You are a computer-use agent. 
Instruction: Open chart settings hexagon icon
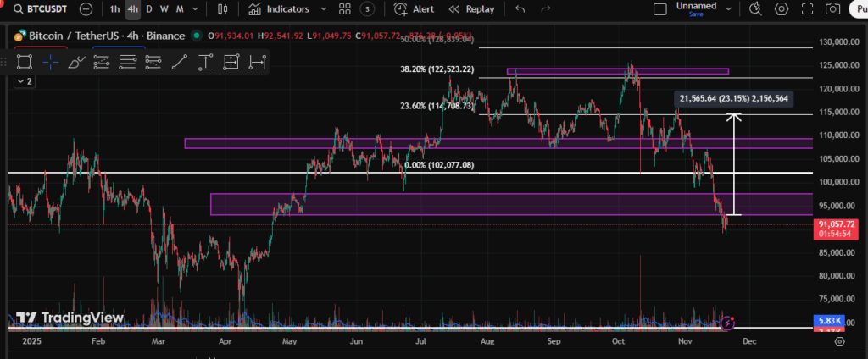point(782,9)
